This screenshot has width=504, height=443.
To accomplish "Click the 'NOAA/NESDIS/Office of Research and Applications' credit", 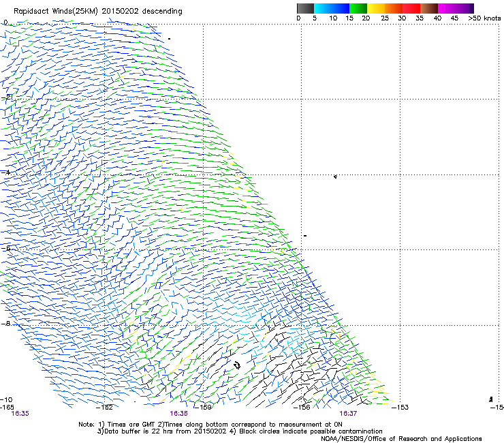I will (401, 439).
